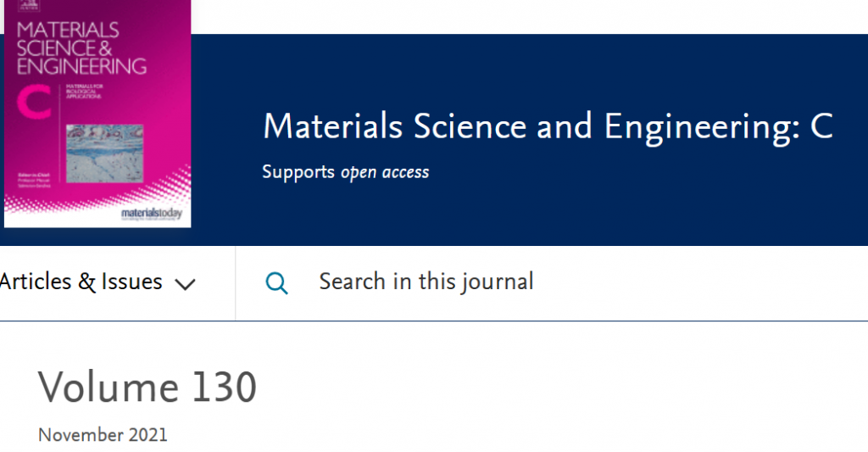The height and width of the screenshot is (452, 868).
Task: Focus the Search in this journal field
Action: pyautogui.click(x=426, y=282)
